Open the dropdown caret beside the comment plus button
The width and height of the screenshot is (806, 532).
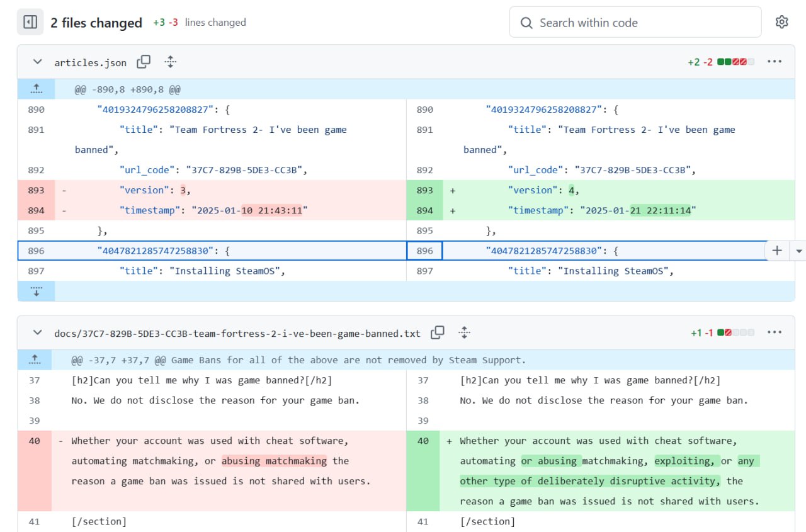[798, 251]
